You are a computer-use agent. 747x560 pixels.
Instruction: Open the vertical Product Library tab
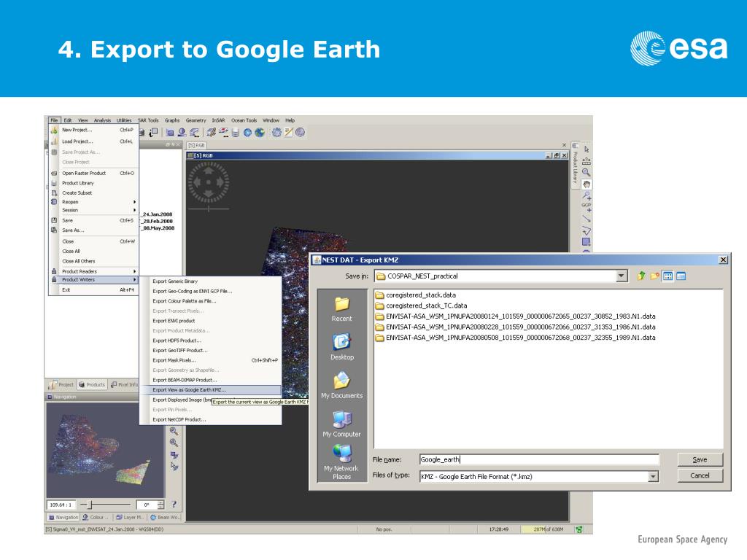click(x=575, y=164)
